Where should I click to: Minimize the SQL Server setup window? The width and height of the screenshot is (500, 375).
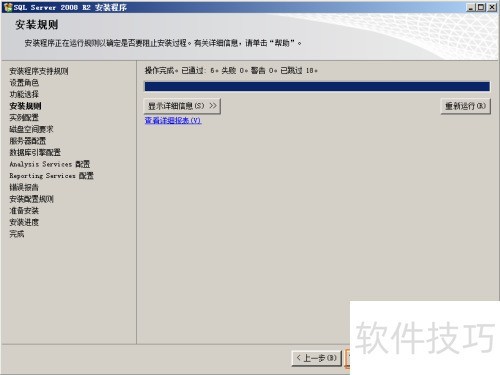pyautogui.click(x=470, y=7)
